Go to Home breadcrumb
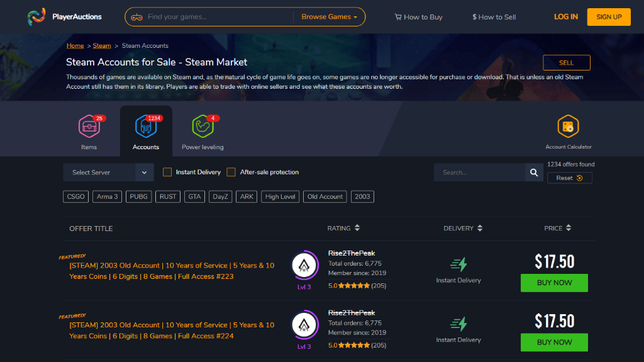The height and width of the screenshot is (362, 644). tap(75, 46)
